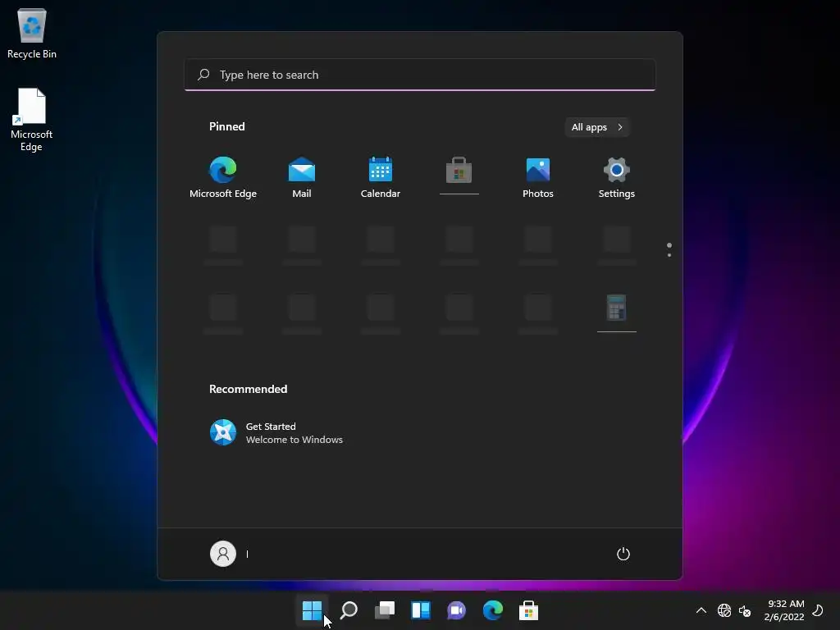Open Chat (Teams) on the taskbar
This screenshot has width=840, height=630.
coord(456,610)
